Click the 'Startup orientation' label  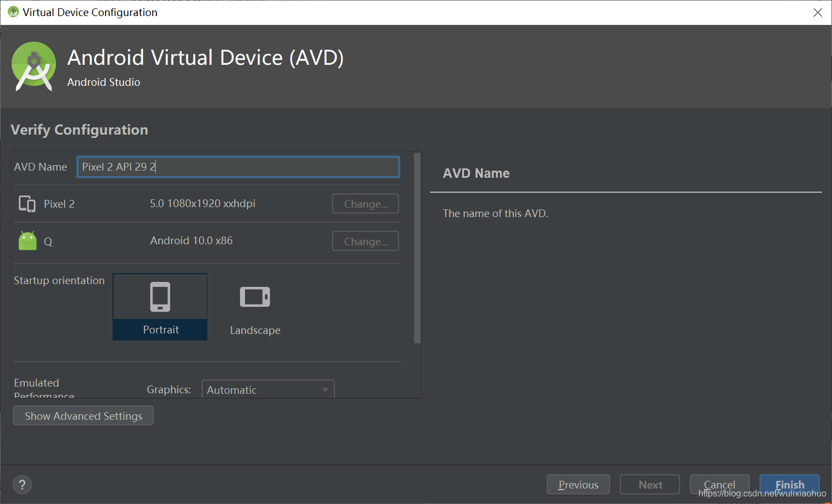[59, 280]
